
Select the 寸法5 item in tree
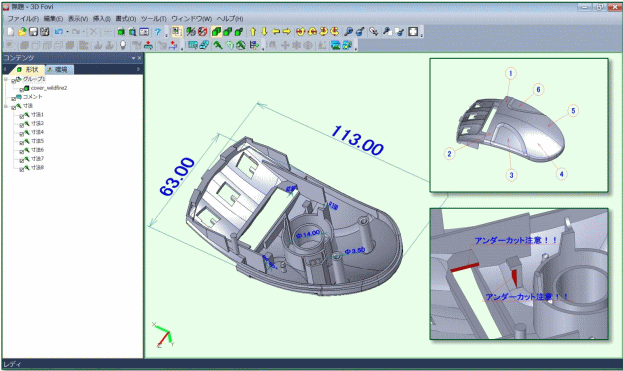coord(37,141)
